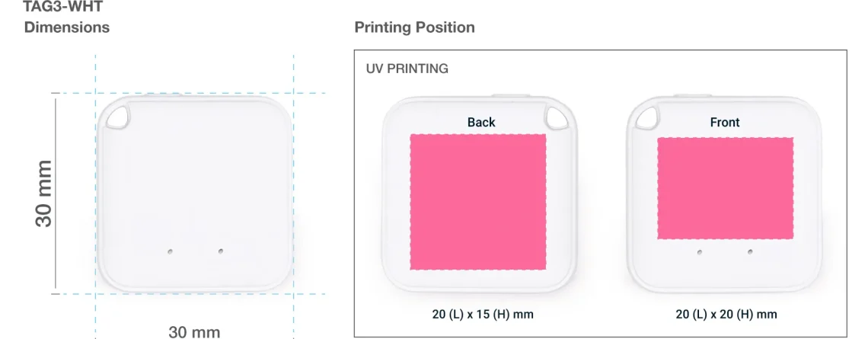Click the left pinhole on the Front tag

(700, 251)
